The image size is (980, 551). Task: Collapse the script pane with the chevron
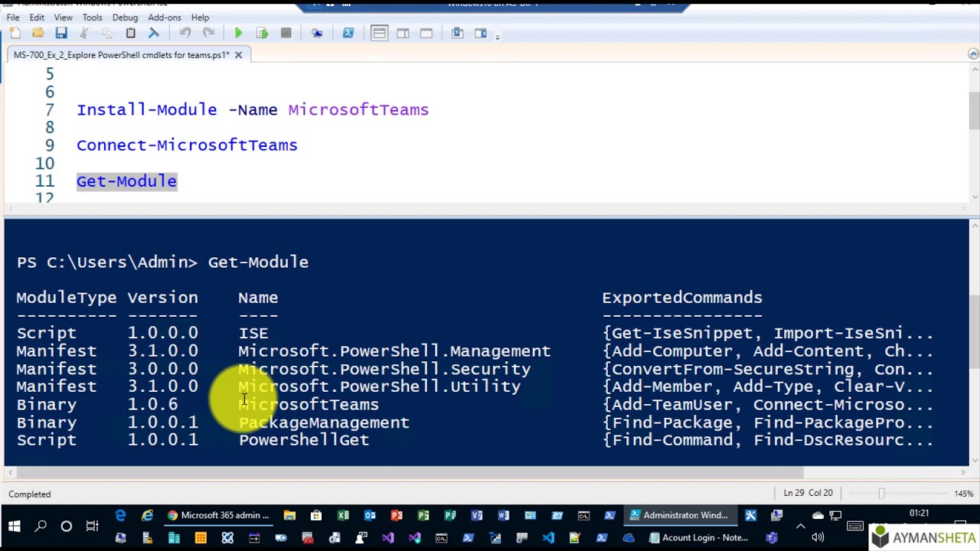[973, 54]
